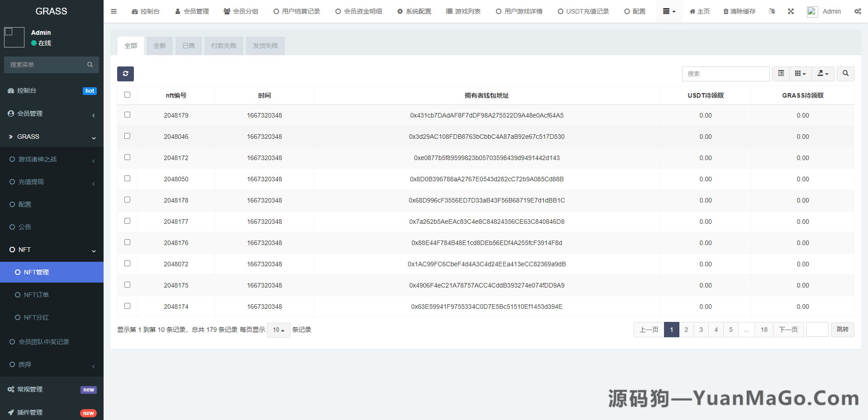Viewport: 868px width, 420px height.
Task: Click the fullscreen expand icon in top bar
Action: point(791,11)
